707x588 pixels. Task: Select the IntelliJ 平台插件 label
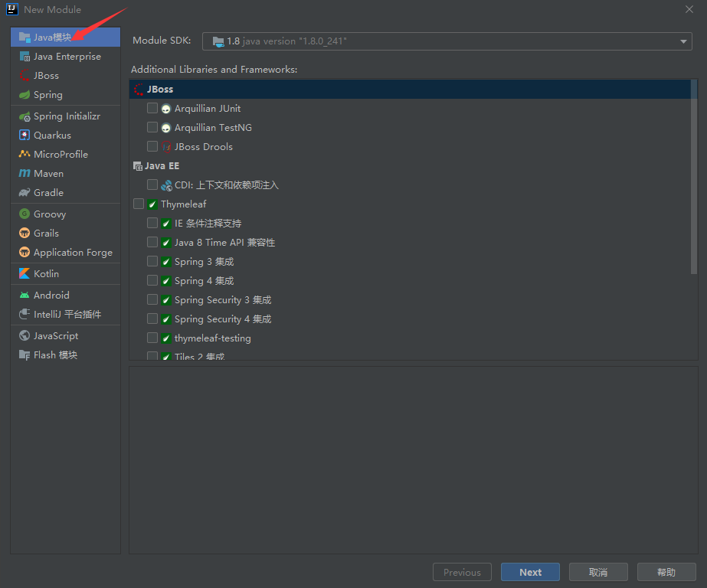(67, 314)
